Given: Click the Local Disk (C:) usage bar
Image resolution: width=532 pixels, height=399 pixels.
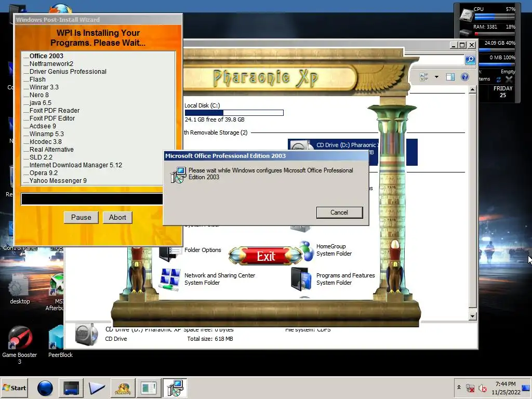Looking at the screenshot, I should 234,113.
